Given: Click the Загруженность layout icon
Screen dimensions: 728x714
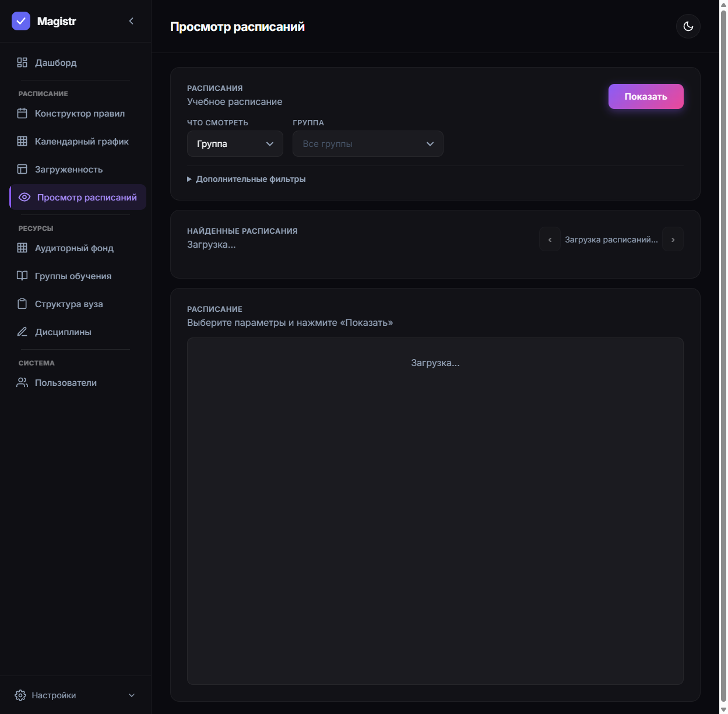Looking at the screenshot, I should 22,169.
